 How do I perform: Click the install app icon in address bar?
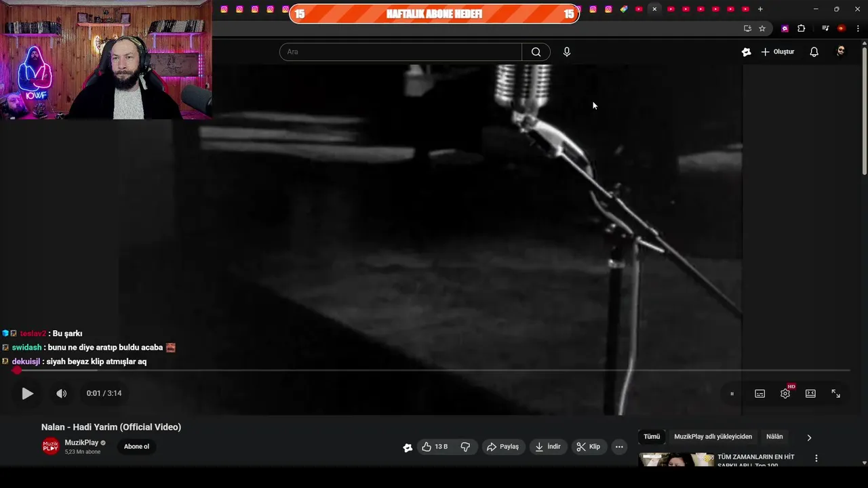coord(747,28)
